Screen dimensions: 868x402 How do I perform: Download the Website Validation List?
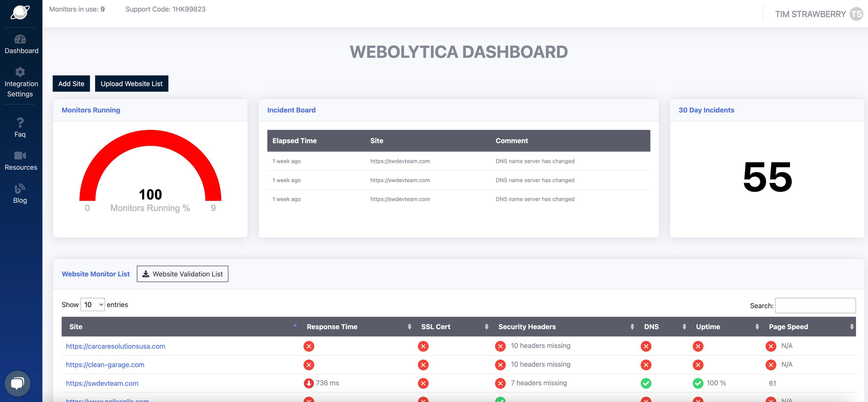(x=182, y=274)
